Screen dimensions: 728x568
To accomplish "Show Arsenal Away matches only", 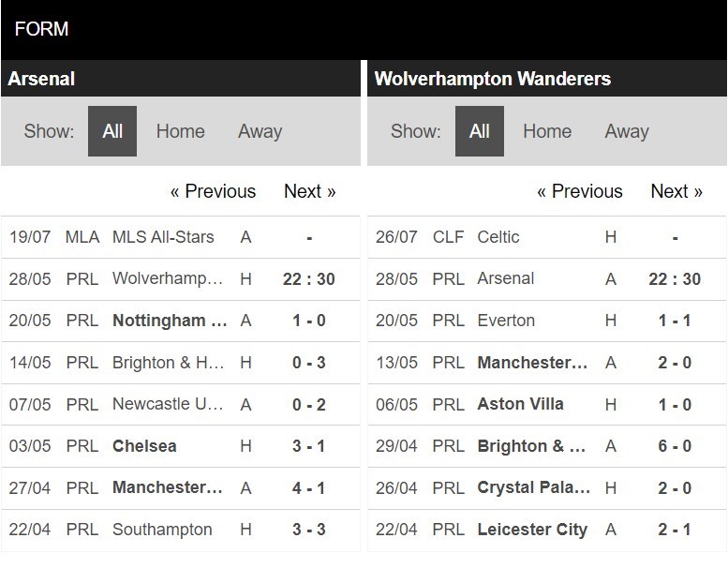I will pyautogui.click(x=260, y=131).
